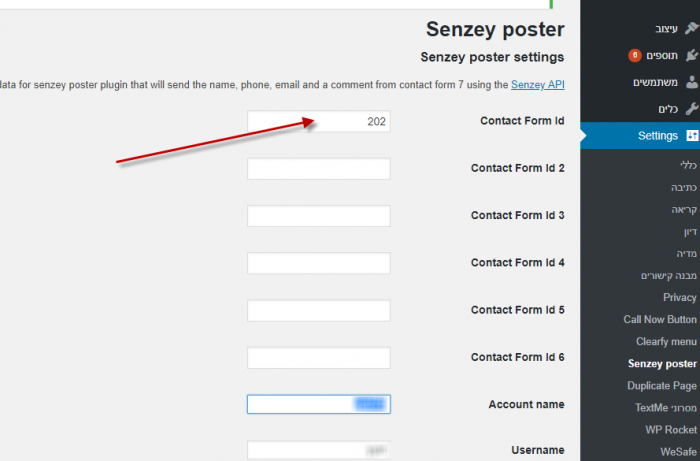Click the Contact Form Id field containing 202
This screenshot has height=461, width=700.
click(x=318, y=122)
